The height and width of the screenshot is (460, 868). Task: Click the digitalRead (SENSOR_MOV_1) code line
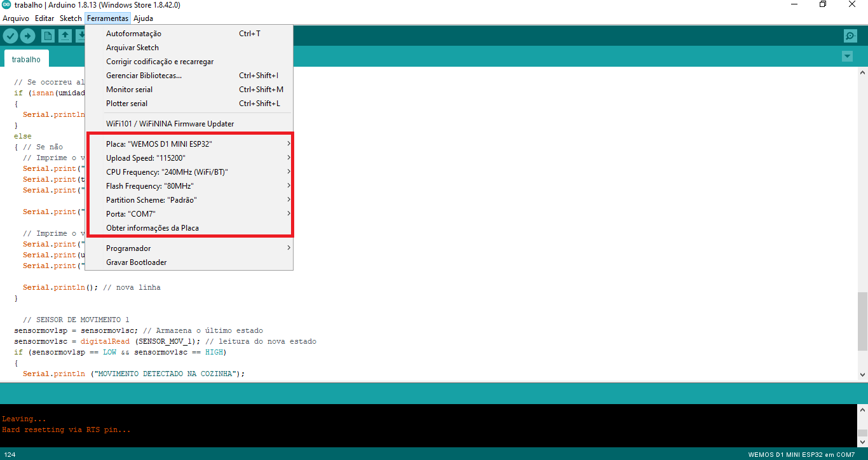tap(165, 341)
